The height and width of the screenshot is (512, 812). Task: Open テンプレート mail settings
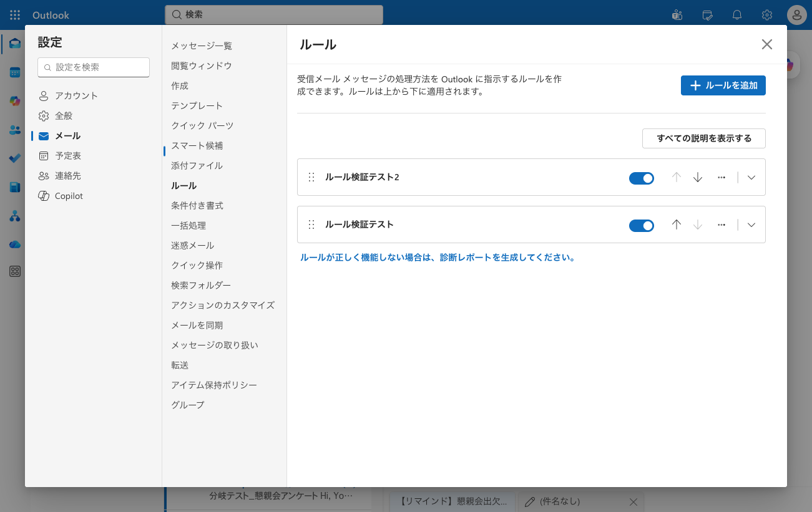point(197,106)
